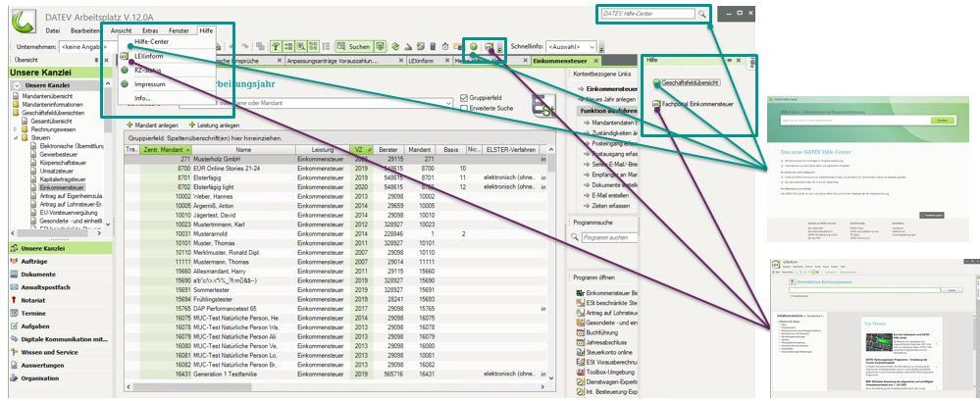Open the VZ column filter dropdown

[x=369, y=150]
